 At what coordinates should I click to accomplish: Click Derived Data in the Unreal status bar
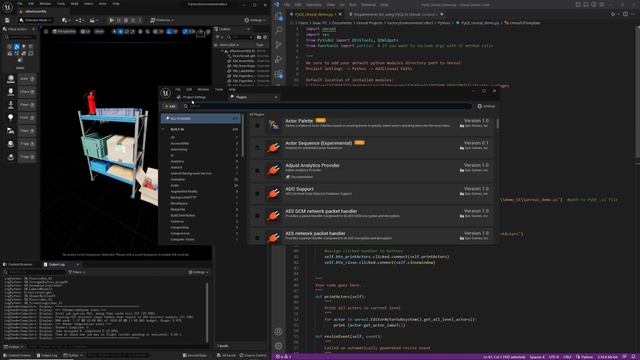coord(195,356)
